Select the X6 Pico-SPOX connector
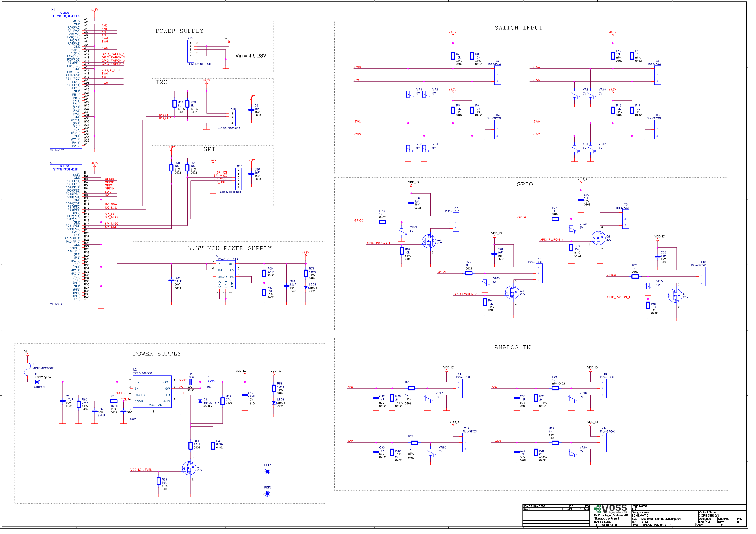The width and height of the screenshot is (756, 534). click(x=664, y=131)
